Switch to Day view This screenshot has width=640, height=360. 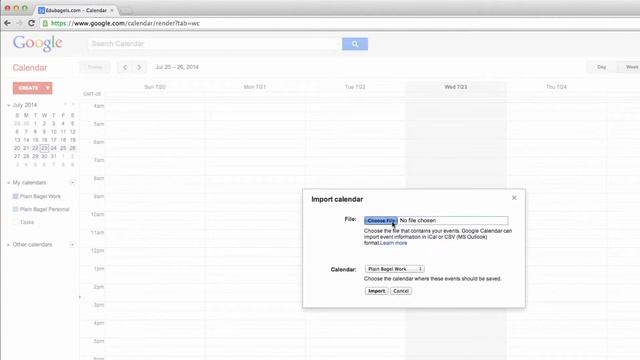pyautogui.click(x=601, y=67)
